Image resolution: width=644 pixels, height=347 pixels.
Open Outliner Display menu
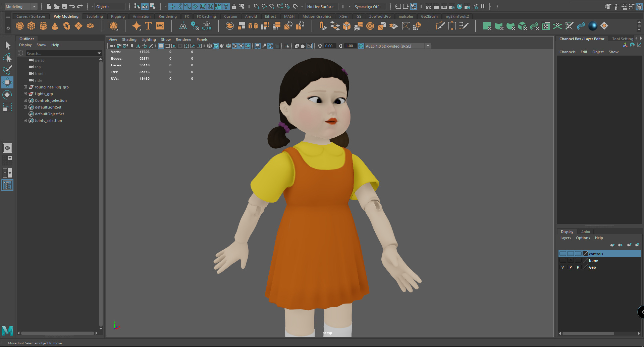(25, 45)
